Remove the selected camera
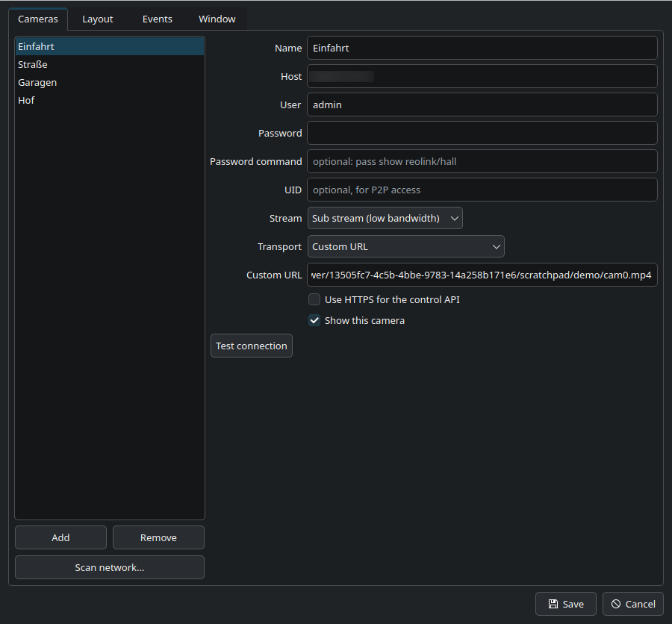672x624 pixels. click(158, 537)
